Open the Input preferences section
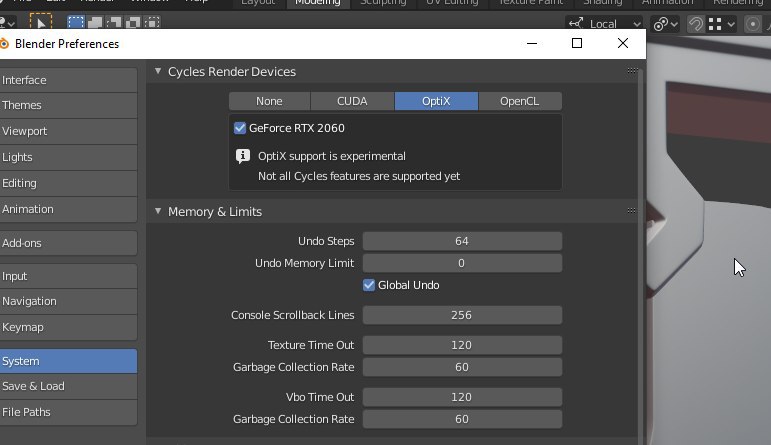Image resolution: width=771 pixels, height=445 pixels. tap(68, 276)
